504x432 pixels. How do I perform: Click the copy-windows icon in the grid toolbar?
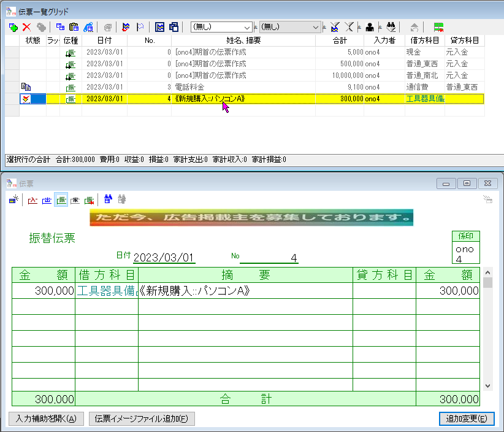pyautogui.click(x=60, y=28)
